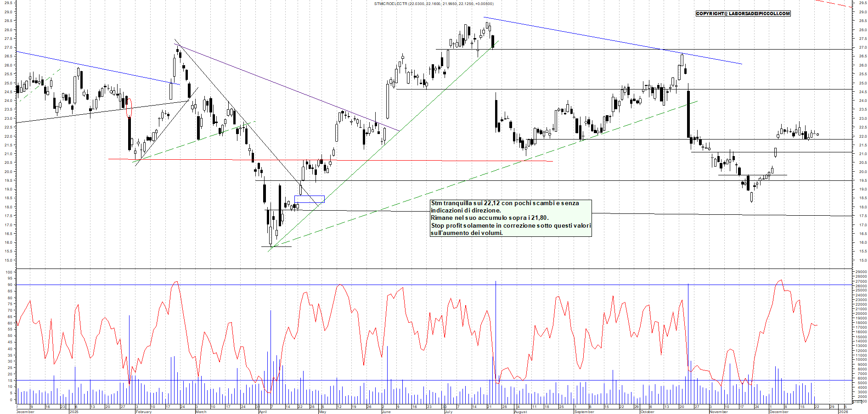Screen dimensions: 868x414
Task: Click the 'March' label on the time axis
Action: (201, 412)
